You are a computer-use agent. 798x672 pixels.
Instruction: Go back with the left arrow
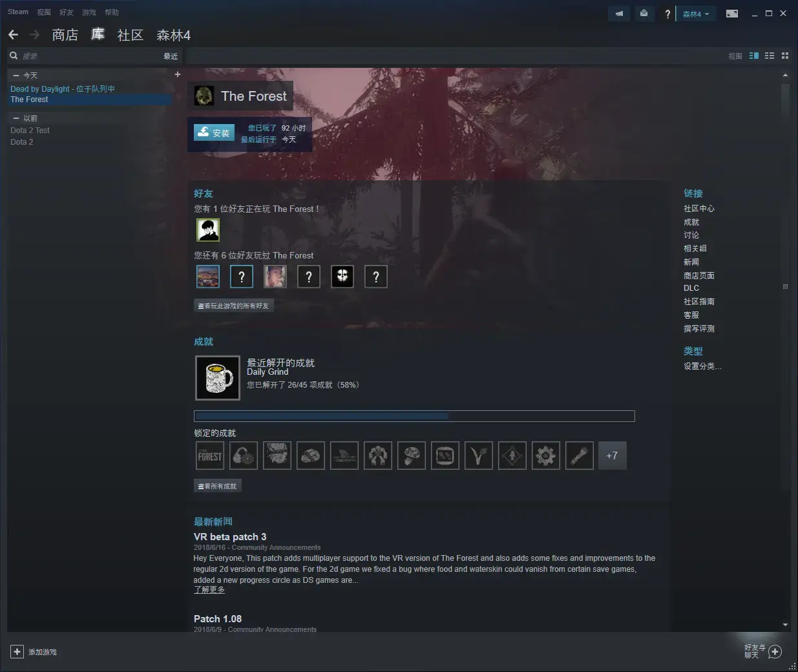[x=14, y=35]
